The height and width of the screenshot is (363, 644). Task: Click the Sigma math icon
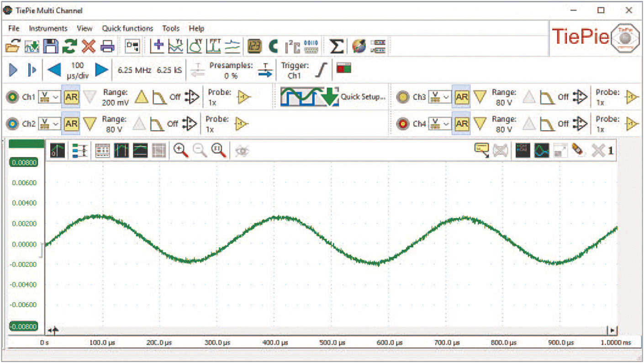[x=337, y=46]
